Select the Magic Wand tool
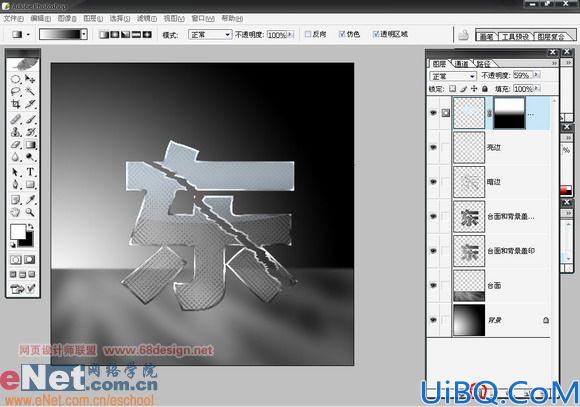 pyautogui.click(x=30, y=91)
